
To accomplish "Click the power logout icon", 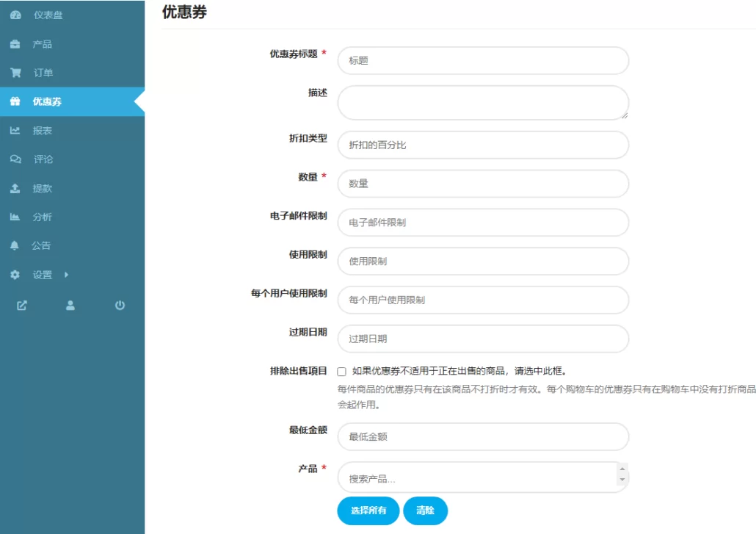I will pyautogui.click(x=120, y=306).
